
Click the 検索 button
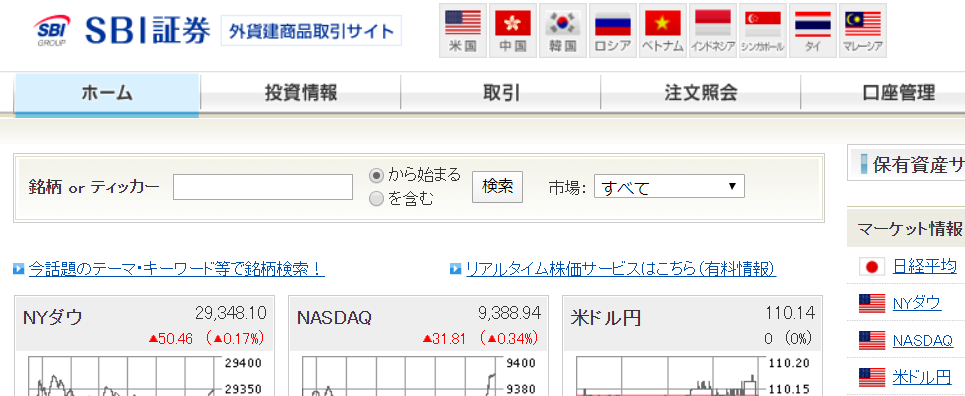pos(497,187)
